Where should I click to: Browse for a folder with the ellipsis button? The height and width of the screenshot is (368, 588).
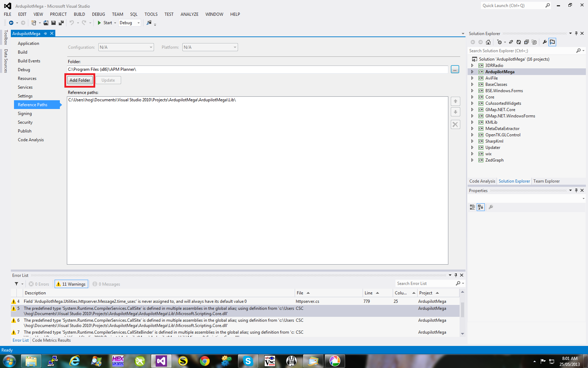455,69
